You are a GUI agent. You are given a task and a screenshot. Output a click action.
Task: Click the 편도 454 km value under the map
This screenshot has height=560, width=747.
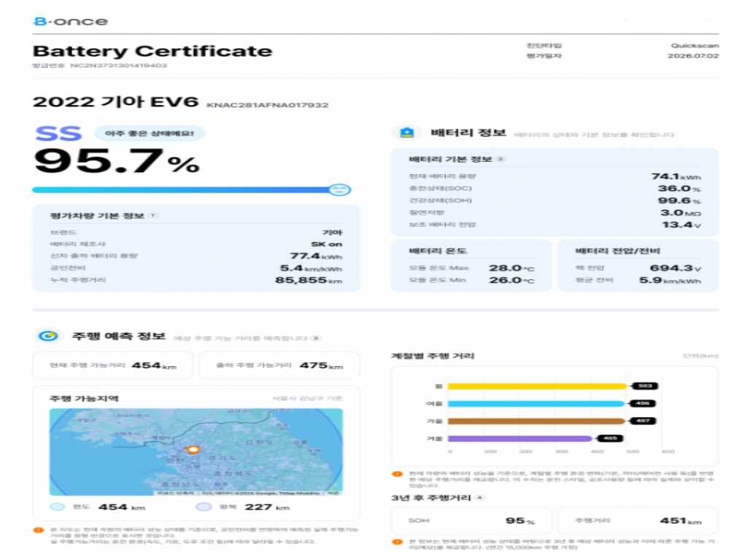coord(122,507)
